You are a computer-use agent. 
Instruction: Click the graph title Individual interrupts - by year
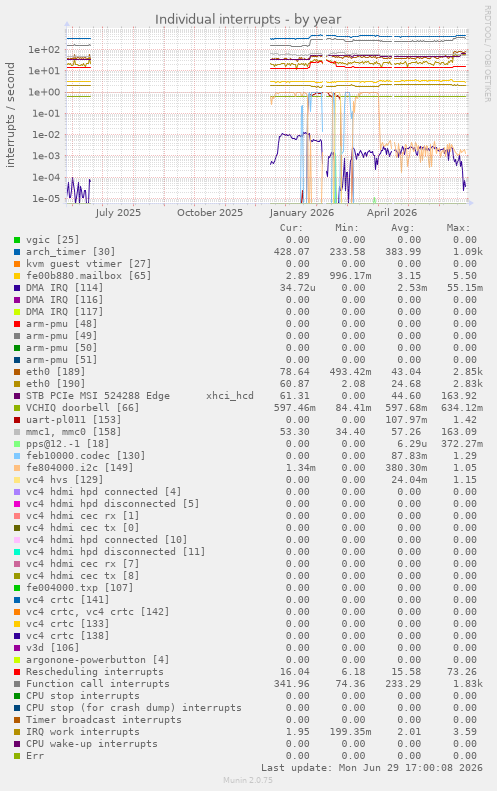click(x=248, y=19)
